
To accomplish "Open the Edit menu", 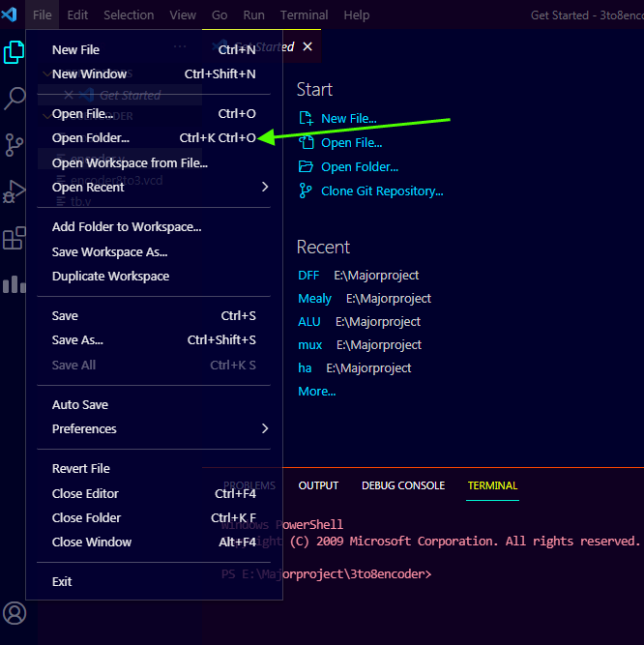I will coord(77,15).
